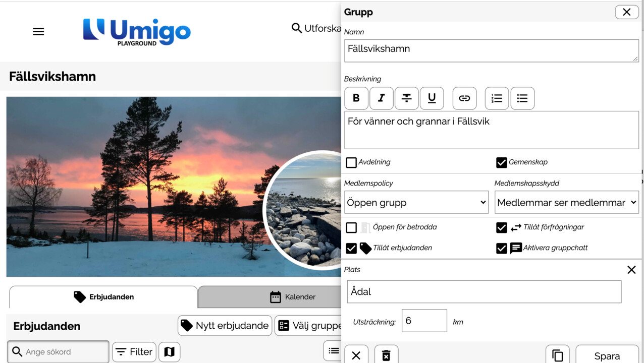Toggle Öppen för betrodda on

[x=351, y=227]
